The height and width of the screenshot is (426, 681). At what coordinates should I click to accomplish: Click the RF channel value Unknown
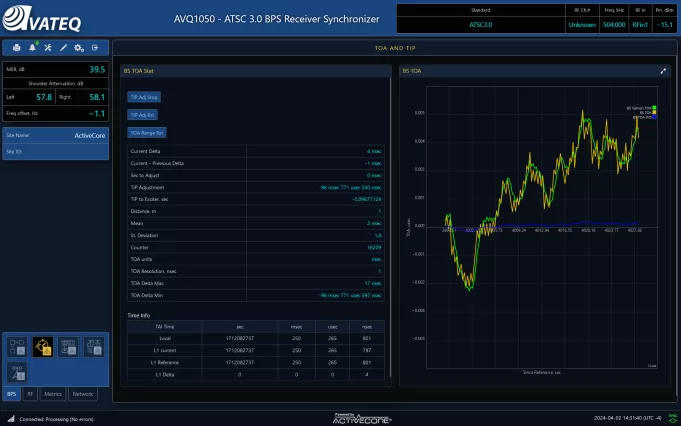[582, 25]
